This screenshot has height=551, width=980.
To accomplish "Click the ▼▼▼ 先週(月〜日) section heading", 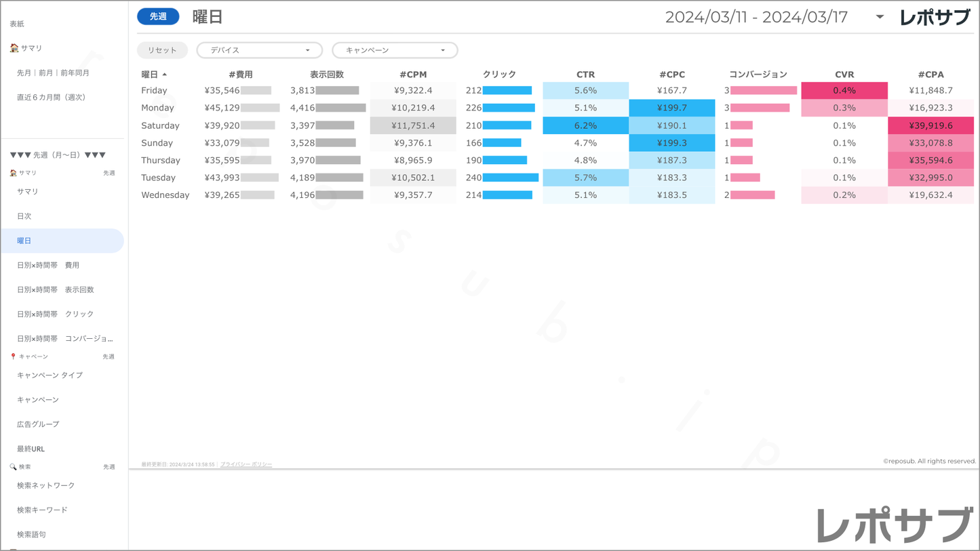I will (58, 155).
